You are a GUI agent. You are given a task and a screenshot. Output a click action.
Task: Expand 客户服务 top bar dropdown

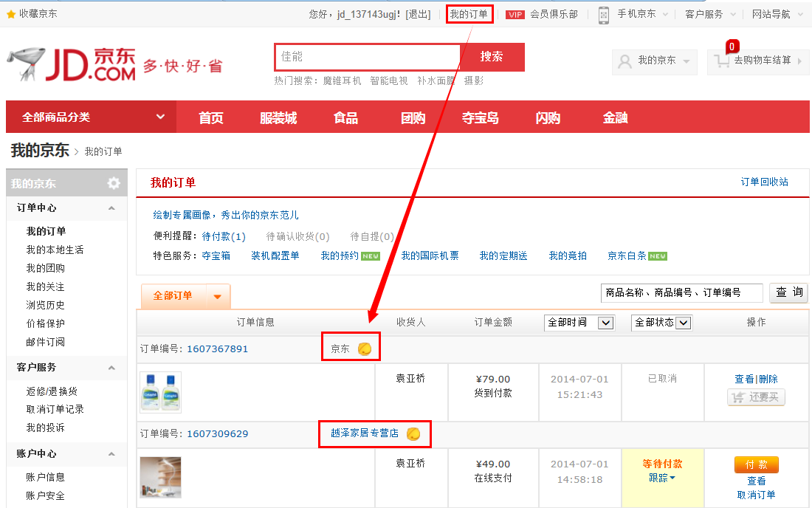click(733, 15)
